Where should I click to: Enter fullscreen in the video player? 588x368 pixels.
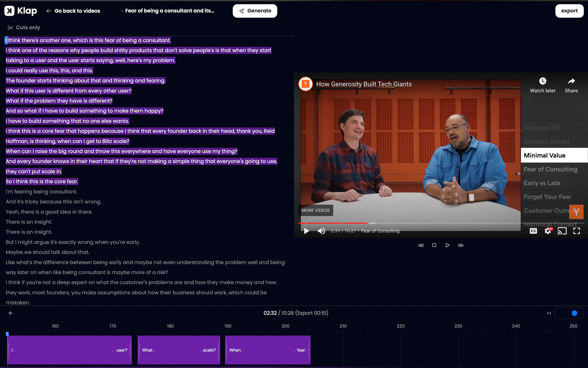(x=576, y=231)
